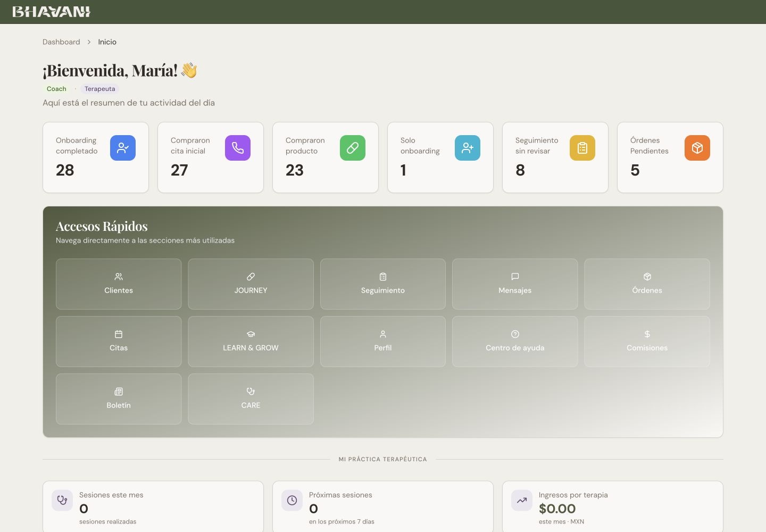This screenshot has width=766, height=532.
Task: Click the purple phone icon for cita inicial
Action: pyautogui.click(x=238, y=148)
